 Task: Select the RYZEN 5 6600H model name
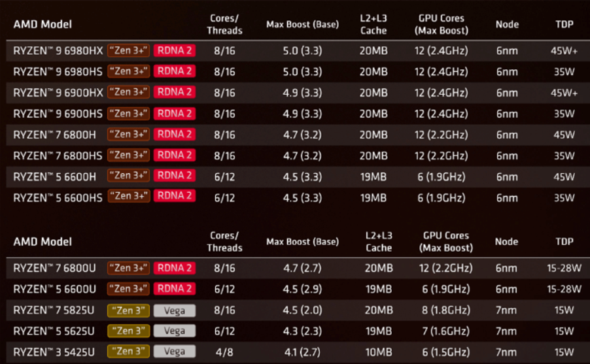[54, 176]
